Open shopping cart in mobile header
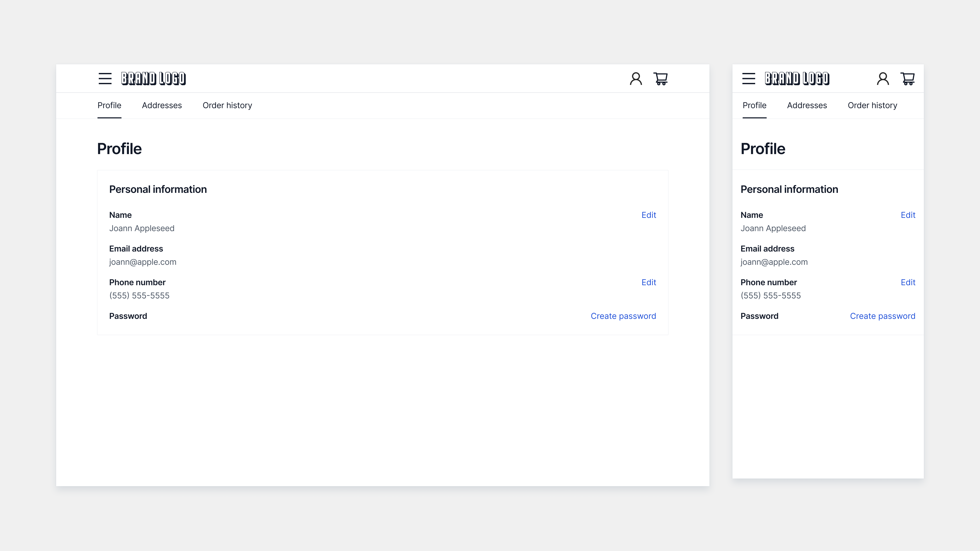This screenshot has height=551, width=980. click(908, 79)
